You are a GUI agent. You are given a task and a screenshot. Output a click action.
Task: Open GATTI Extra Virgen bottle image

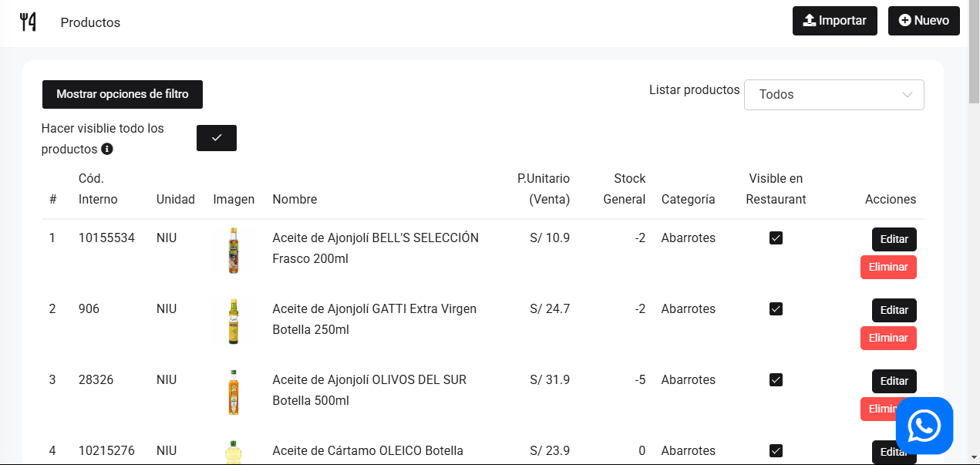coord(234,321)
